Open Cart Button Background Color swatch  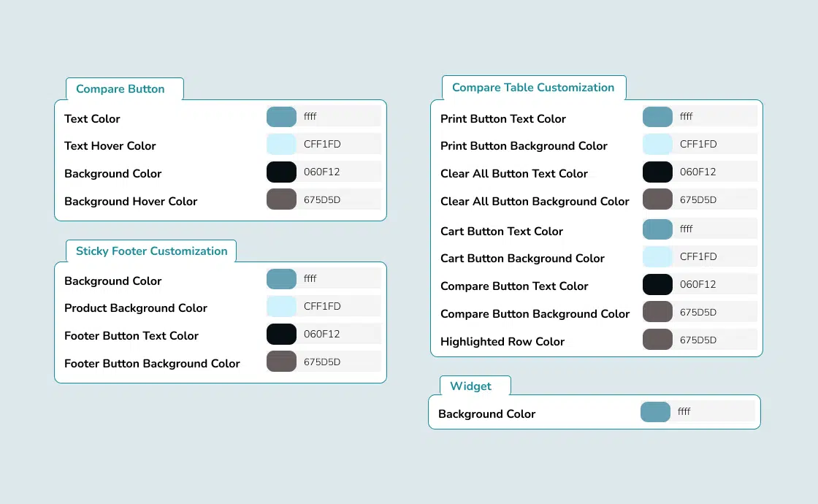click(657, 257)
